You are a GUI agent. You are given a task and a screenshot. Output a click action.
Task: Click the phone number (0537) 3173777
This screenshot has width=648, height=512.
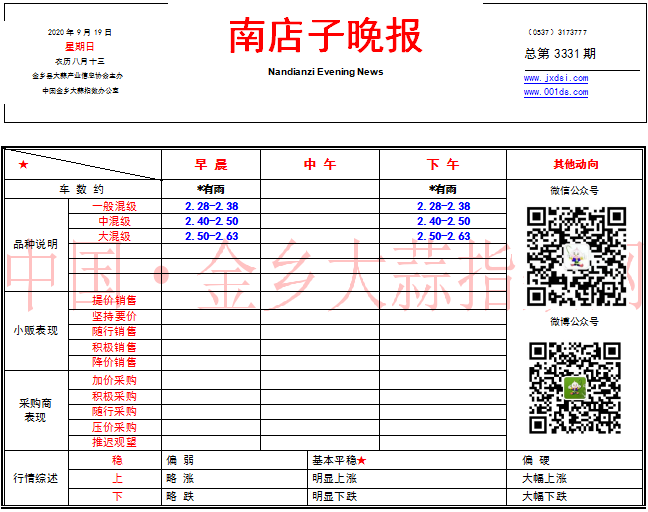point(557,32)
